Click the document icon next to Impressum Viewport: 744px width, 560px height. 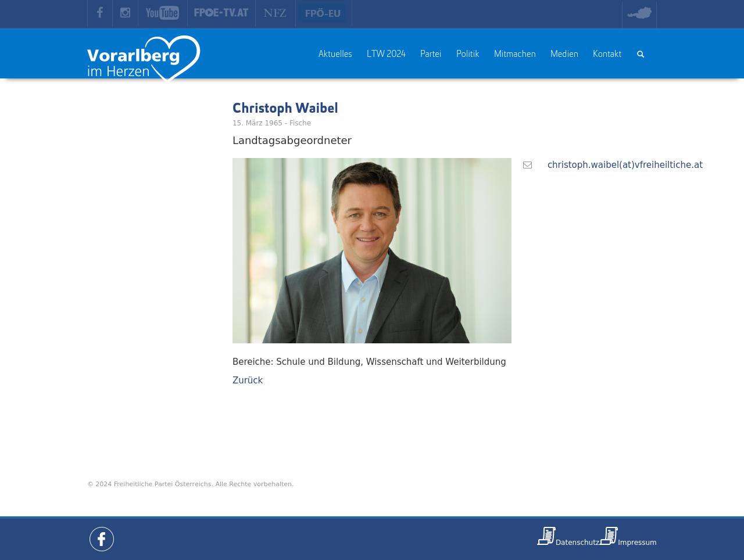609,536
